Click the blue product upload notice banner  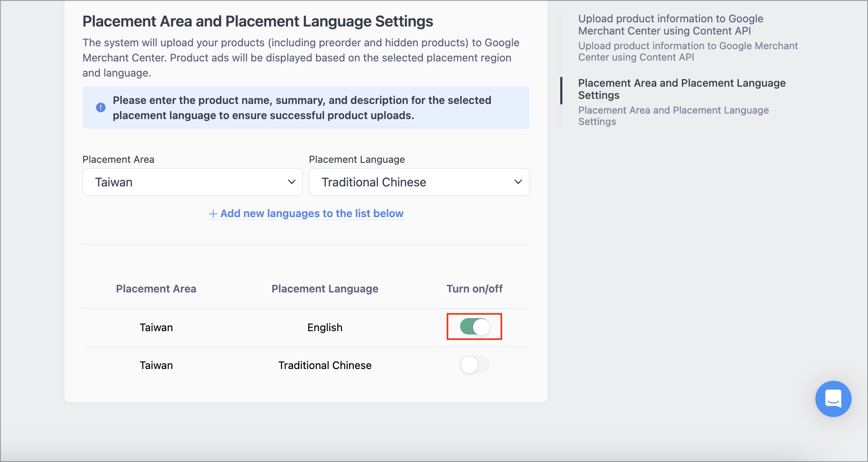point(306,108)
